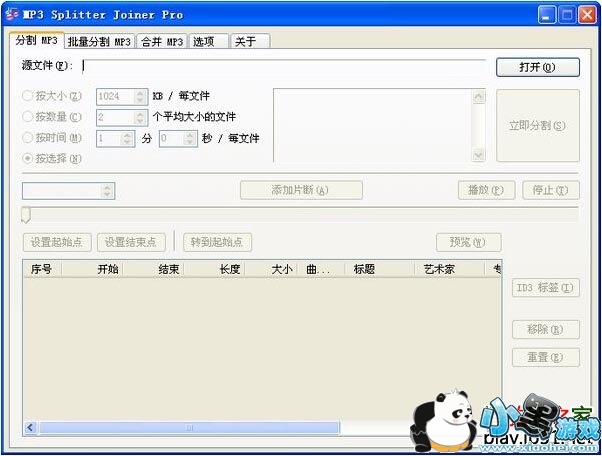Click the 源文件 path input field
602x456 pixels.
tap(284, 66)
